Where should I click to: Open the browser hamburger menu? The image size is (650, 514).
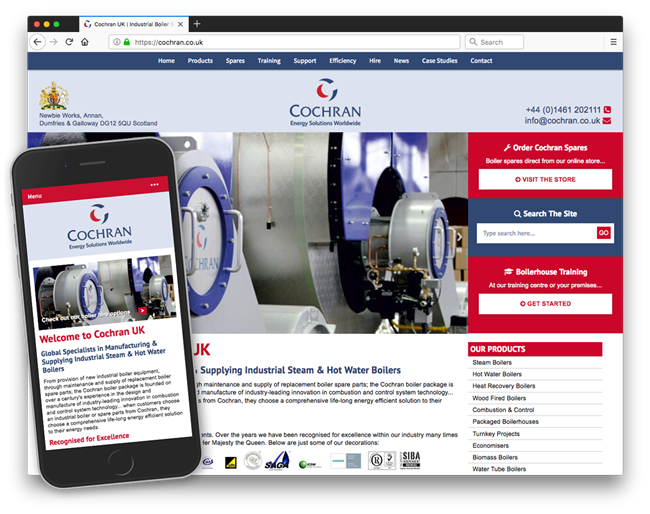(613, 42)
